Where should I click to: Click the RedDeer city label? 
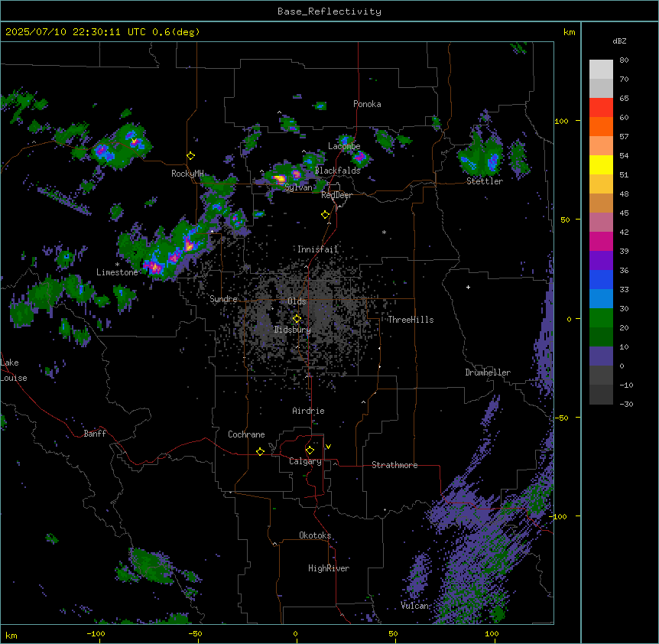(x=336, y=195)
